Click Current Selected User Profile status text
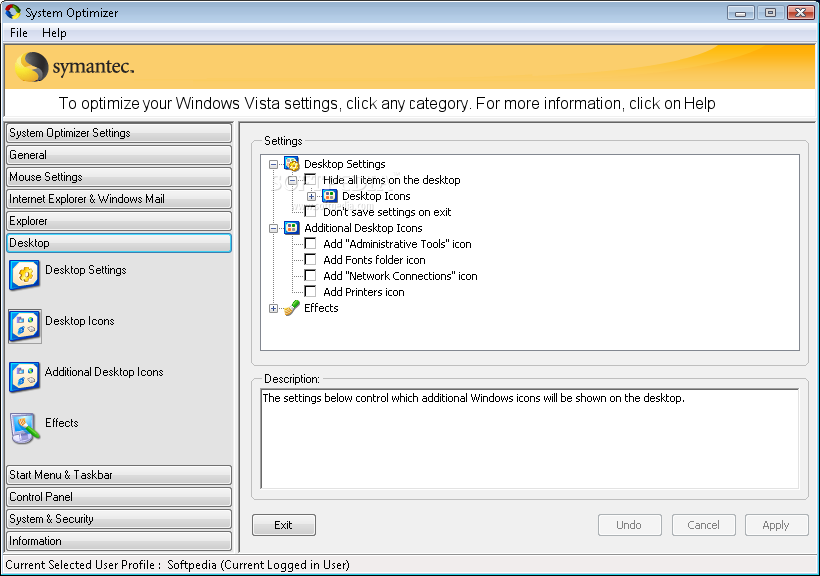 (x=177, y=565)
